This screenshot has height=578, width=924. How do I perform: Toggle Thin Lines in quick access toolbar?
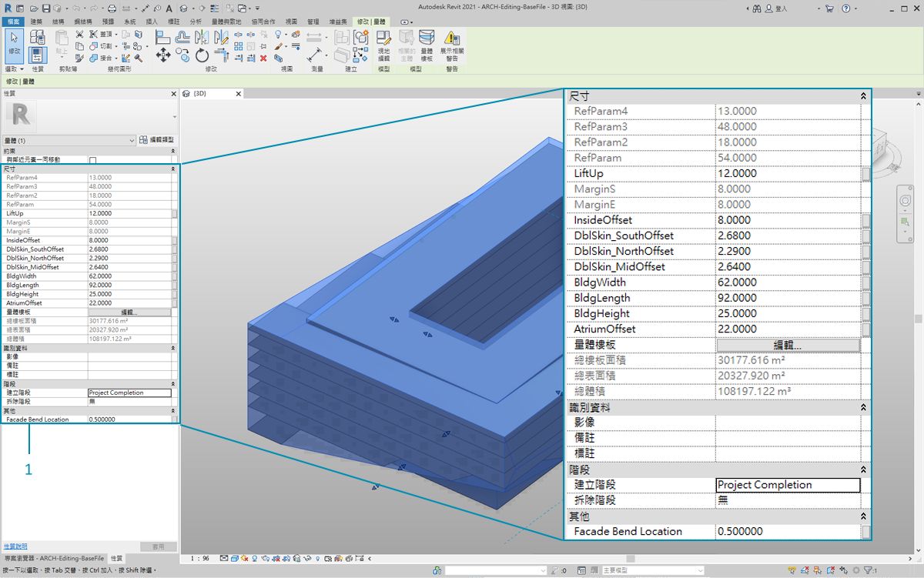tap(213, 8)
